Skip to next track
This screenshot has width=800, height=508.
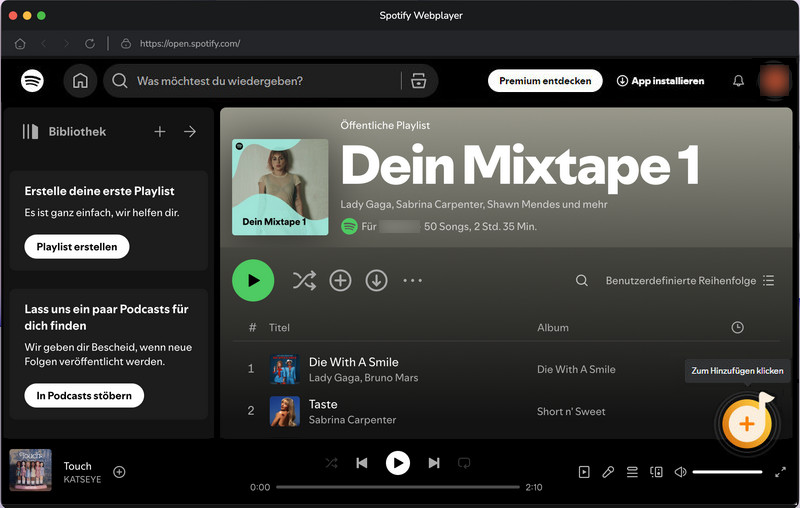point(434,463)
